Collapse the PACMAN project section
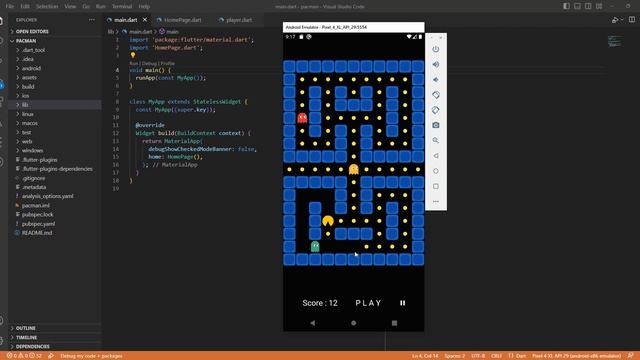Image resolution: width=640 pixels, height=360 pixels. coord(55,41)
